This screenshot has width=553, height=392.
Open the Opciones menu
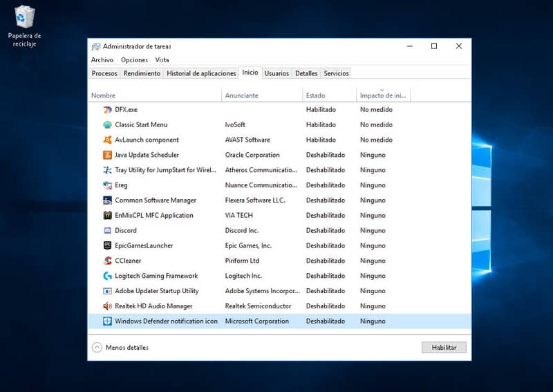pyautogui.click(x=134, y=60)
